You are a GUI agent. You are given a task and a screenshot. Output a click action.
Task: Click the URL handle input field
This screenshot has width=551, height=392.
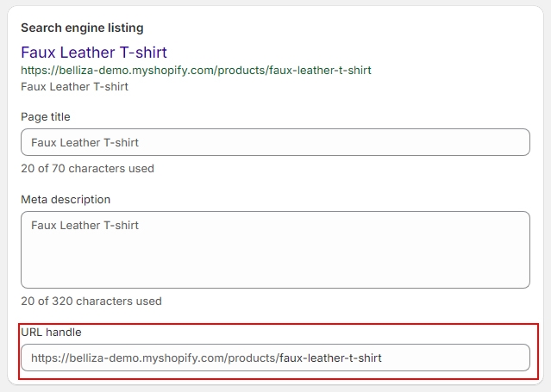(x=274, y=358)
